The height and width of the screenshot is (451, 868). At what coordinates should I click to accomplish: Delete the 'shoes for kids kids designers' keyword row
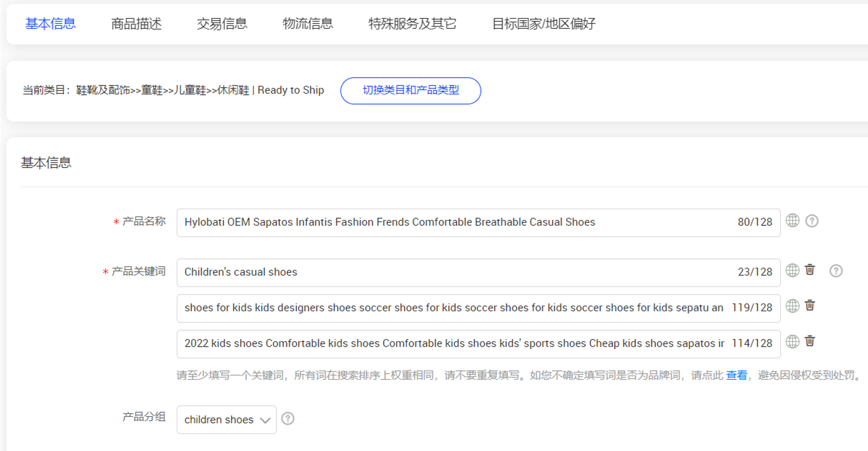coord(810,305)
